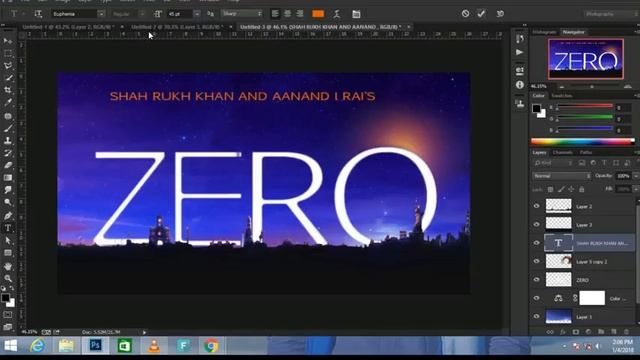The image size is (640, 360).
Task: Open the Opacity slider arrow
Action: (x=636, y=176)
